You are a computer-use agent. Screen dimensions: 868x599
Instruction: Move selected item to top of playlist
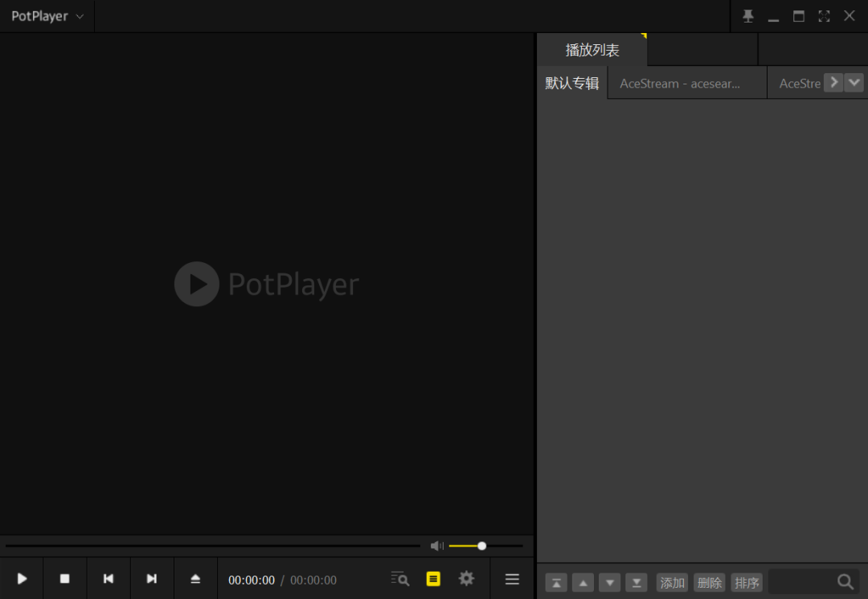(x=555, y=581)
